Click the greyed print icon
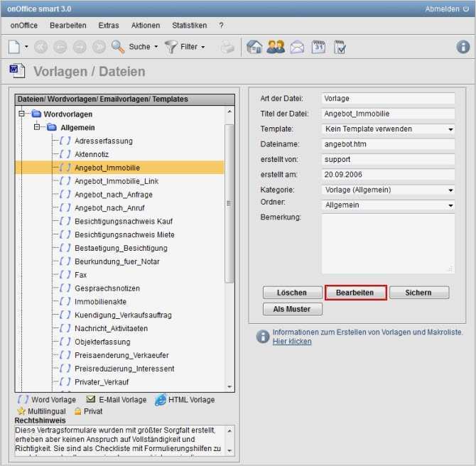 pyautogui.click(x=227, y=48)
